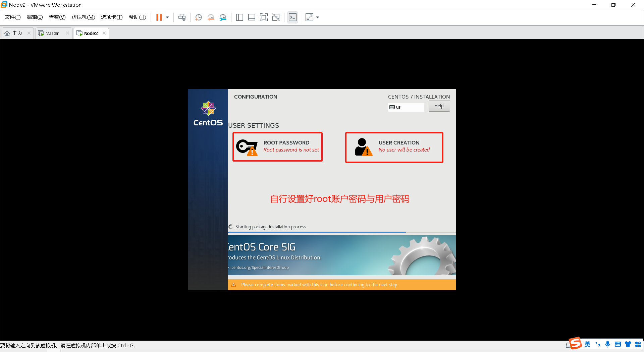
Task: Click the installation progress bar
Action: (342, 232)
